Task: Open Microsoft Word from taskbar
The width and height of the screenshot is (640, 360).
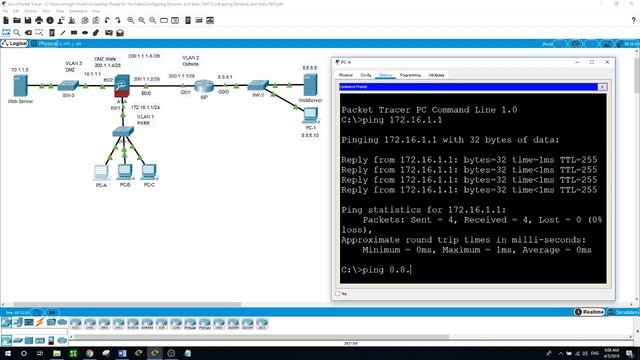Action: click(122, 353)
